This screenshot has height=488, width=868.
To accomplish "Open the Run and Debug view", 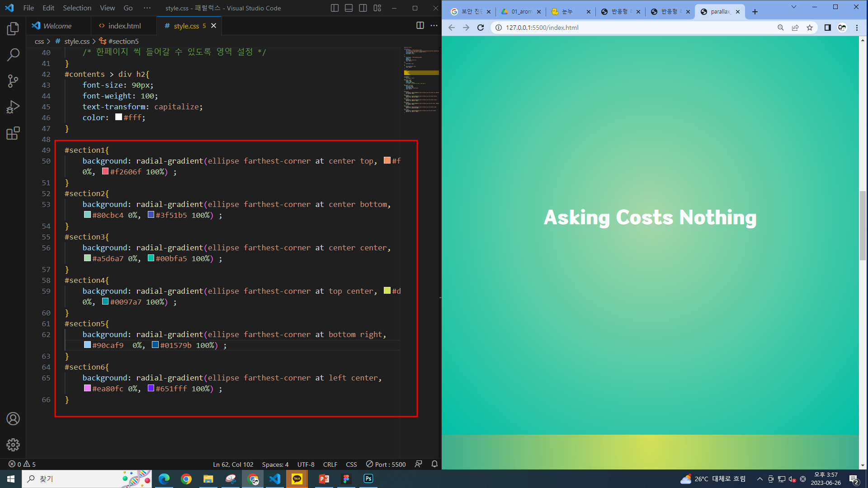I will (13, 107).
